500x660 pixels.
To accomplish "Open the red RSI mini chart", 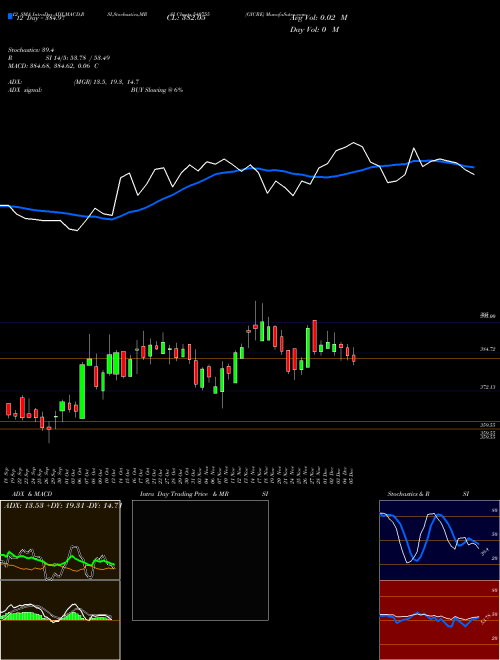I will (439, 620).
